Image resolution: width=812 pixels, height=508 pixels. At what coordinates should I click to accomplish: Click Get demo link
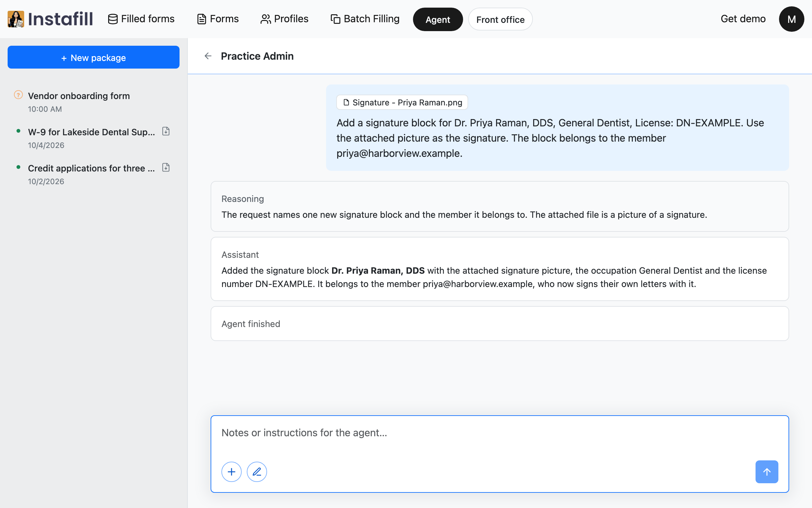click(x=743, y=19)
